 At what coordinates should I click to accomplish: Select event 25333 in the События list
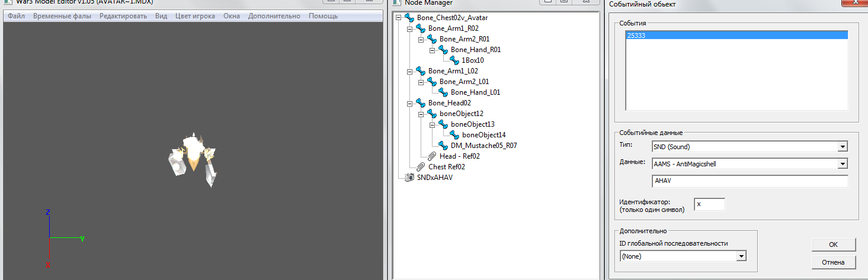pyautogui.click(x=736, y=36)
